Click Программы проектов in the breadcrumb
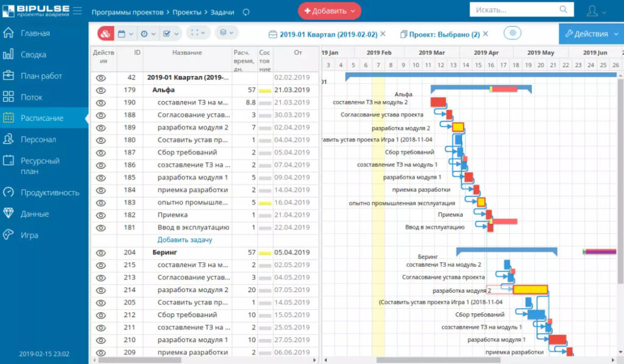Image resolution: width=624 pixels, height=364 pixels. 127,12
